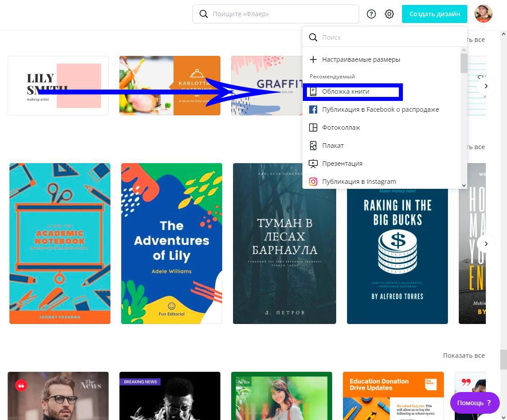
Task: Focus the Поиск field in the dropdown
Action: coord(388,37)
